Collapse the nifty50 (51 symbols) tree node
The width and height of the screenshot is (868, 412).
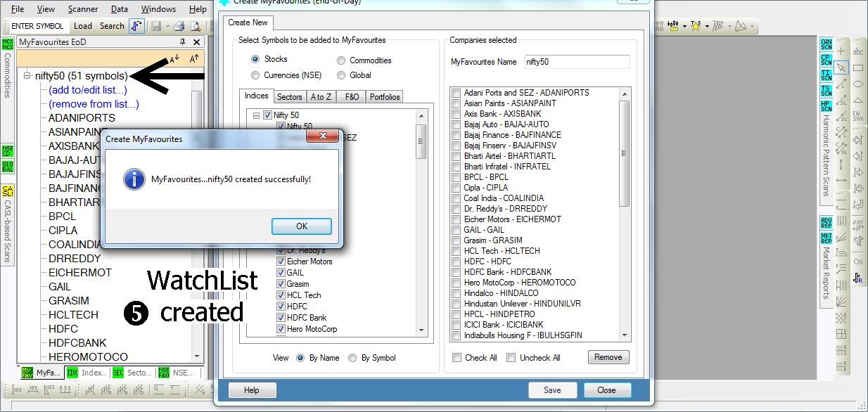click(x=27, y=76)
